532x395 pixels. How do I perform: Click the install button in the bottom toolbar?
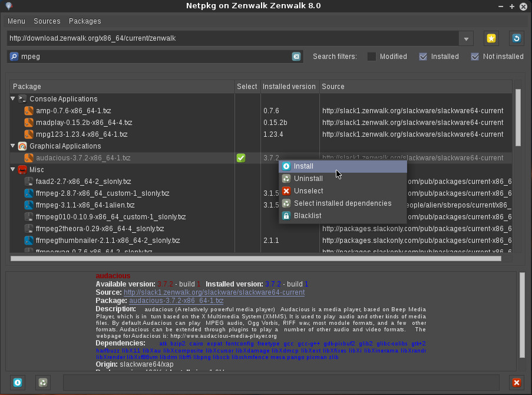18,383
